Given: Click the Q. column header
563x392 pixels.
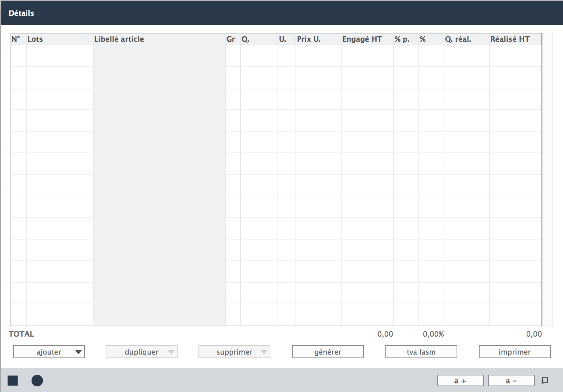Looking at the screenshot, I should [x=259, y=39].
